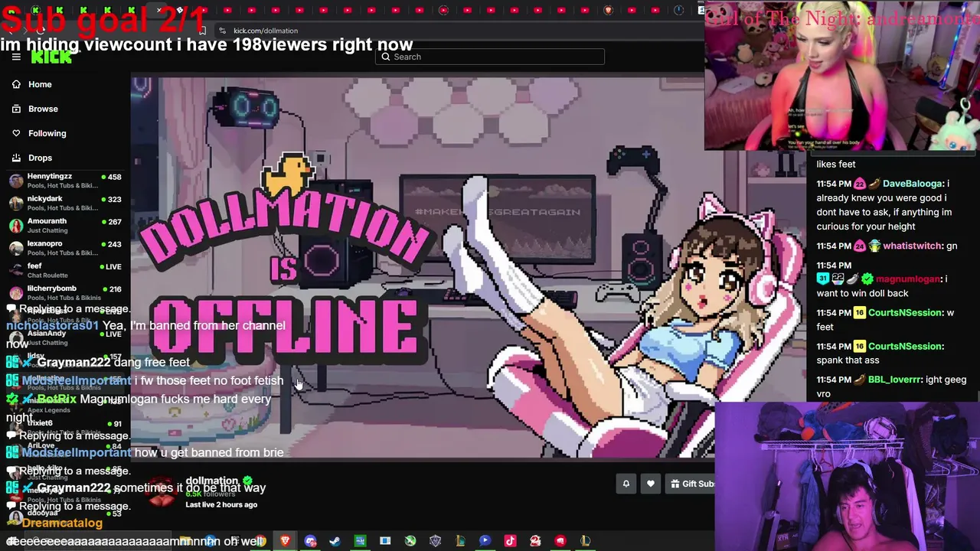Open the Kick hamburger sidebar menu
This screenshot has height=551, width=980.
coord(16,57)
